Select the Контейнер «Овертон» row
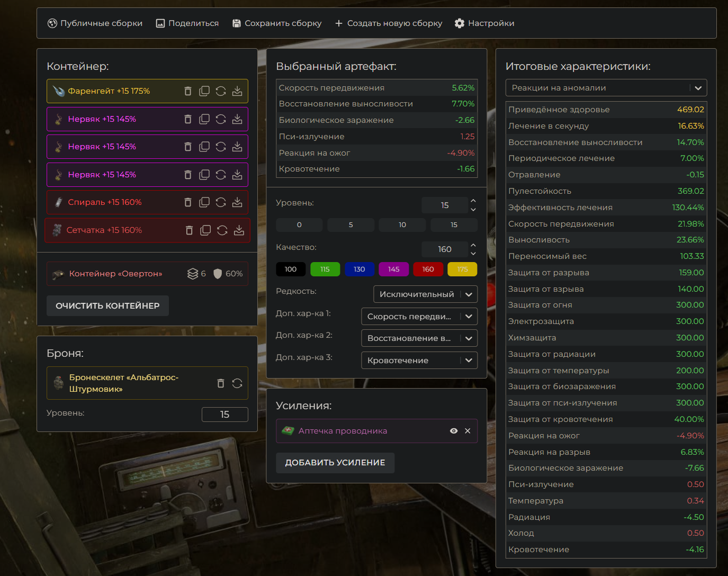Screen dimensions: 728x576 coord(147,274)
